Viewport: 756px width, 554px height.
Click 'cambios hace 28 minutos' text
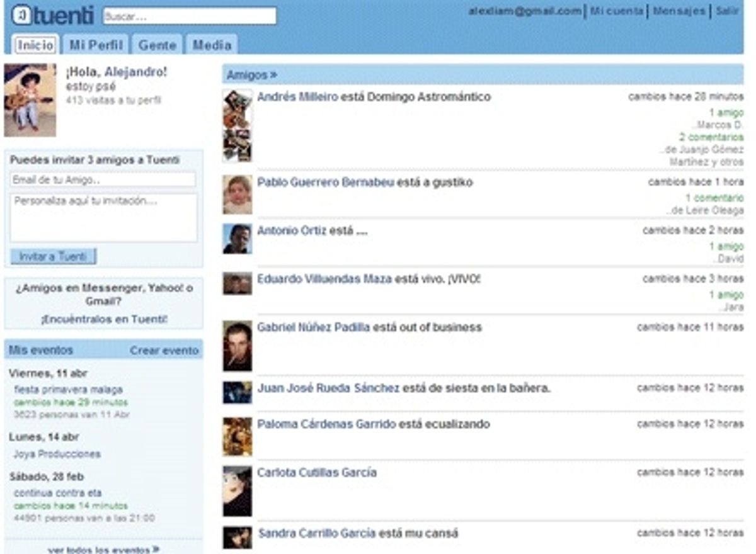coord(685,97)
